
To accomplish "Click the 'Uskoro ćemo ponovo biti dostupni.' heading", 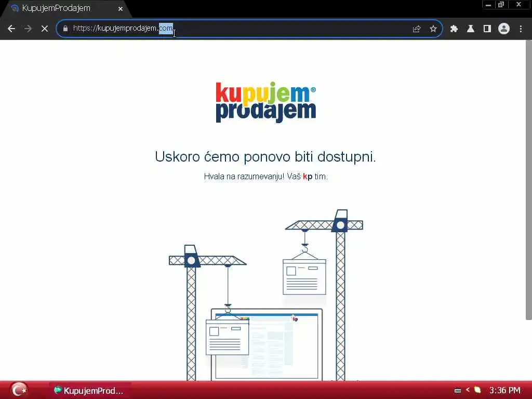I will 265,157.
